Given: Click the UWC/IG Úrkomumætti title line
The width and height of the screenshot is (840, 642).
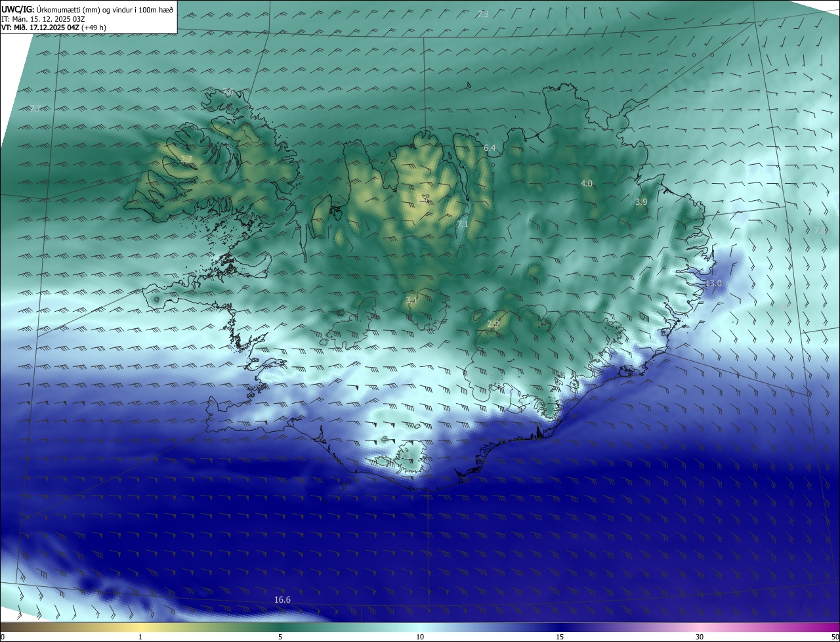Looking at the screenshot, I should tap(87, 9).
